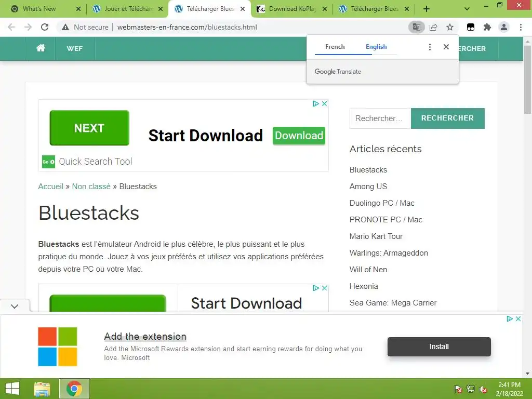
Task: Open recent article Among US
Action: click(368, 187)
